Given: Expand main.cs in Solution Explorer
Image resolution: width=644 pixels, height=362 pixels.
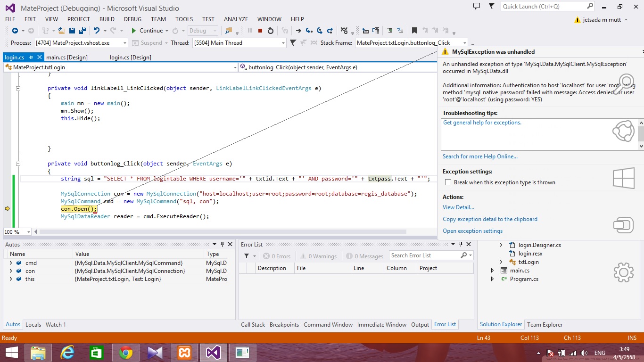Looking at the screenshot, I should (x=492, y=271).
